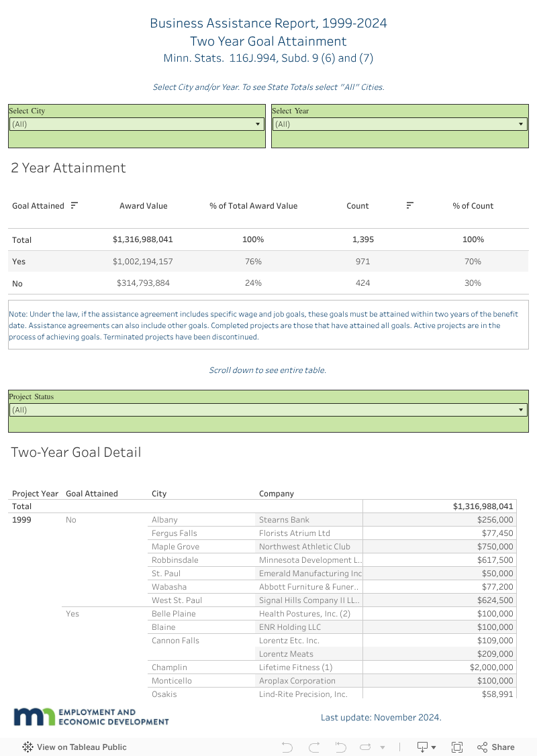Sort by the Count column icon
Screen dimensions: 537x756
pos(409,205)
